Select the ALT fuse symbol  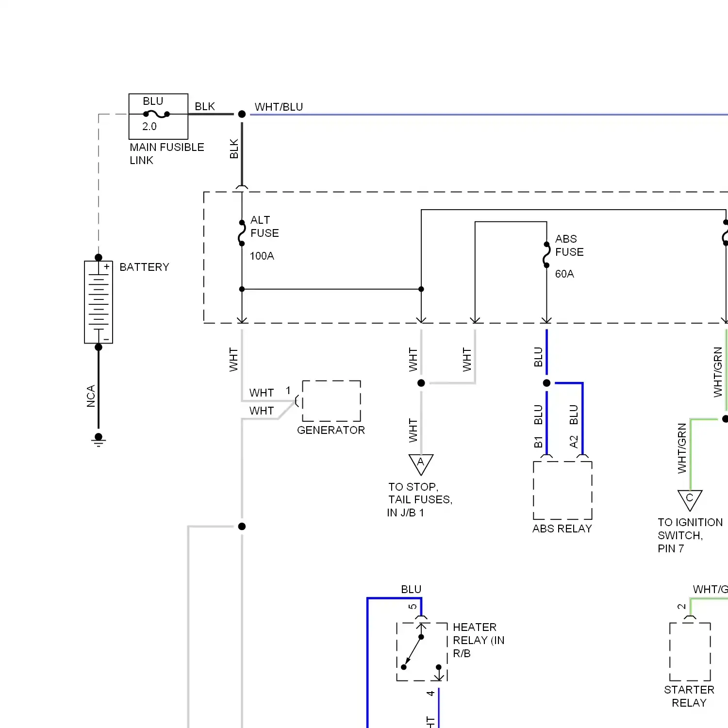[x=242, y=233]
